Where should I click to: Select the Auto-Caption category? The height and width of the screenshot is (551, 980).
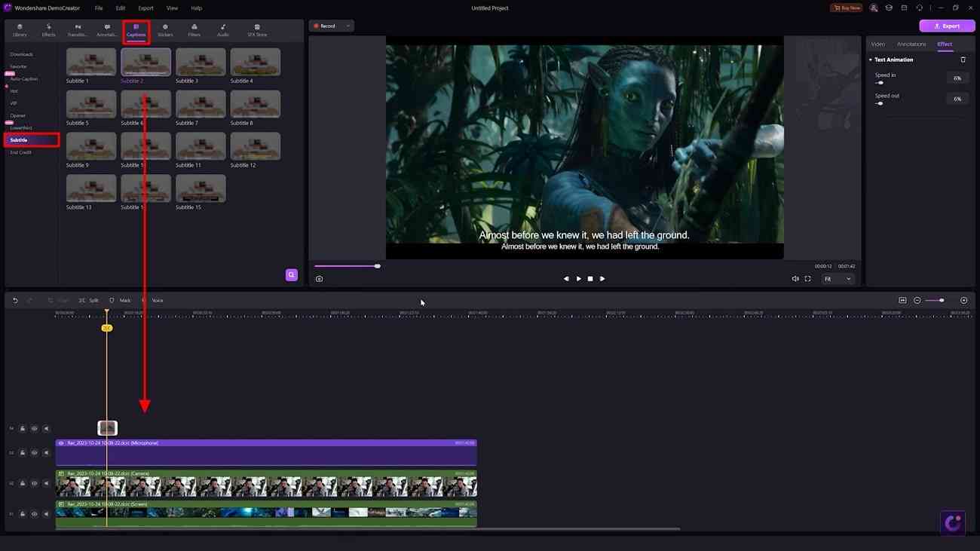(24, 78)
